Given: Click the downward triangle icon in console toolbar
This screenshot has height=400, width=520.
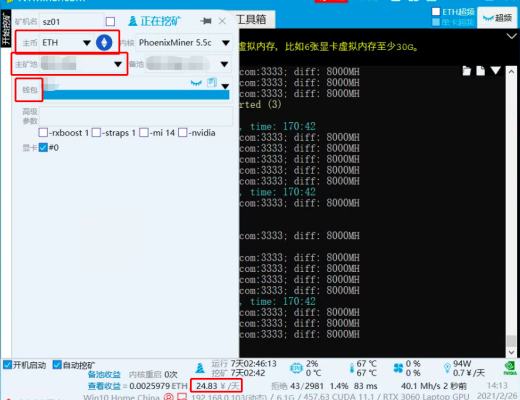Looking at the screenshot, I should (x=496, y=70).
